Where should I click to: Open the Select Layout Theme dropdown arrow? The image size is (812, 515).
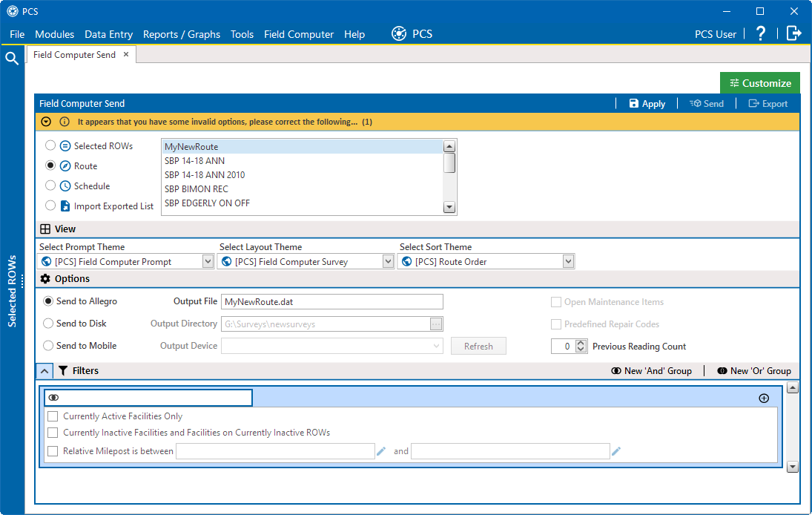(x=389, y=262)
